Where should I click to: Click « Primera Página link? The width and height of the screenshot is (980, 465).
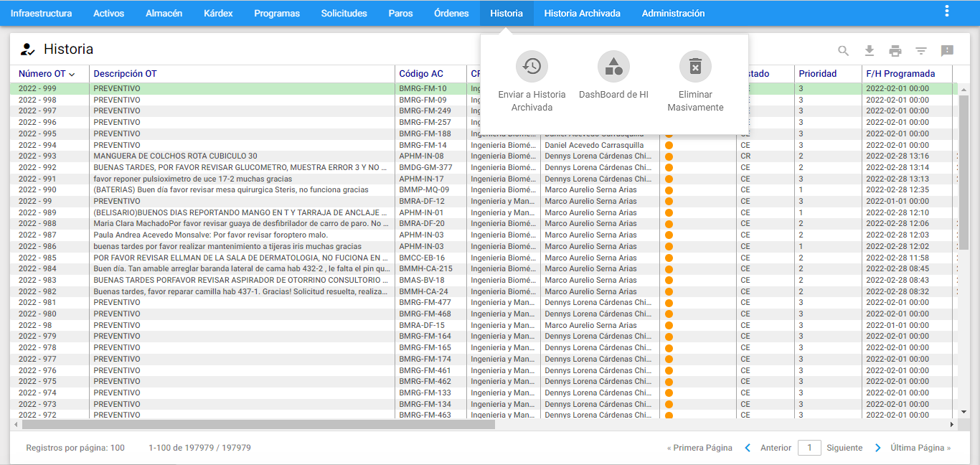click(x=699, y=448)
